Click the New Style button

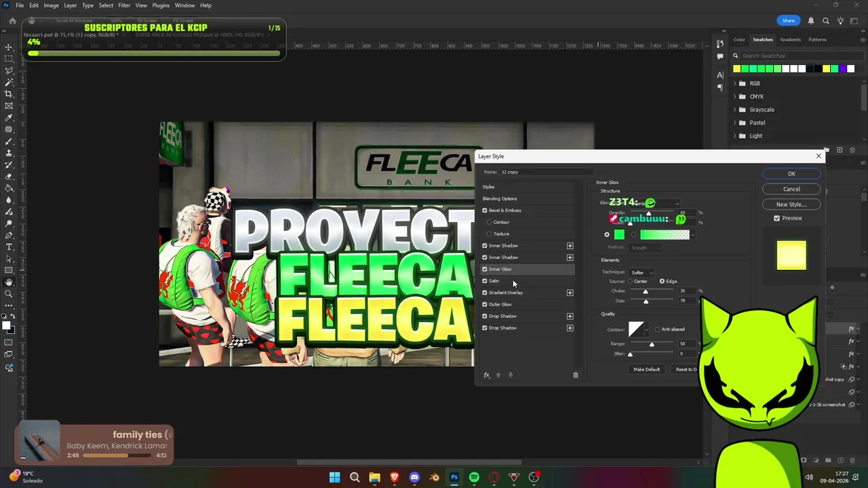click(791, 205)
